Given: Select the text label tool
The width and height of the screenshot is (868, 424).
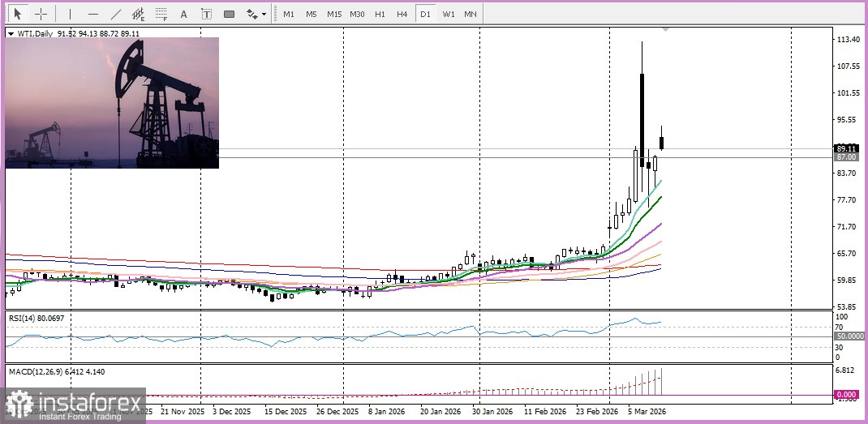Looking at the screenshot, I should [x=206, y=14].
